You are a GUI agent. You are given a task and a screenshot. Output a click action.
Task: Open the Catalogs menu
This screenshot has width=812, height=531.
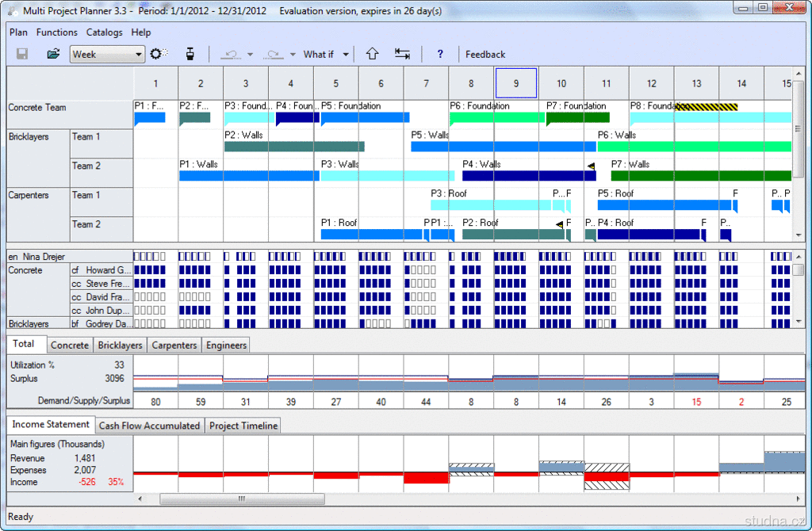click(104, 32)
